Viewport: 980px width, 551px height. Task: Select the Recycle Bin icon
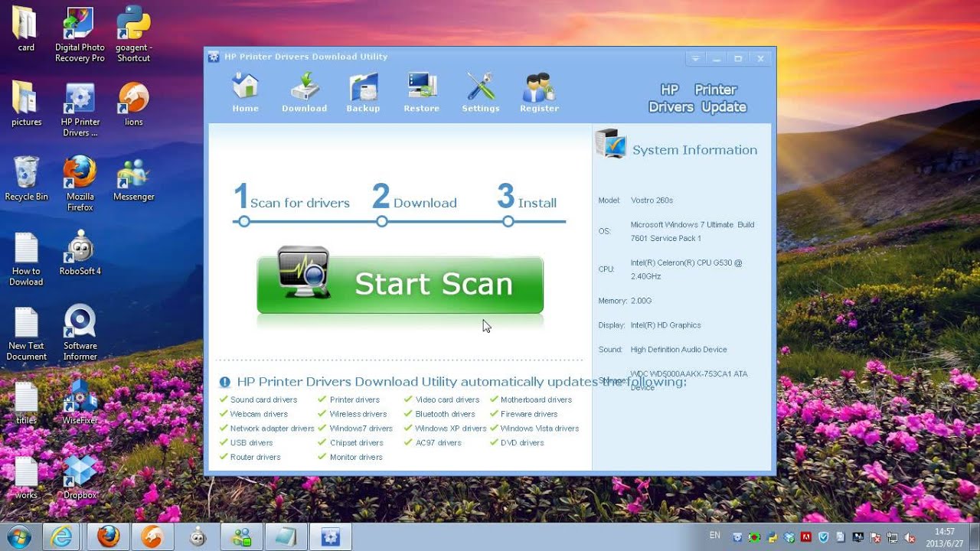(26, 178)
